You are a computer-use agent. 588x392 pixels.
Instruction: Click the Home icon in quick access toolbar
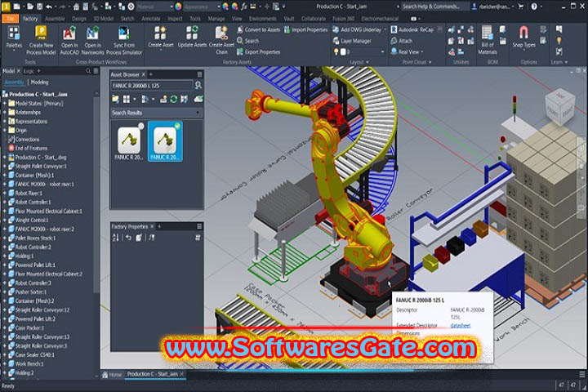(76, 7)
